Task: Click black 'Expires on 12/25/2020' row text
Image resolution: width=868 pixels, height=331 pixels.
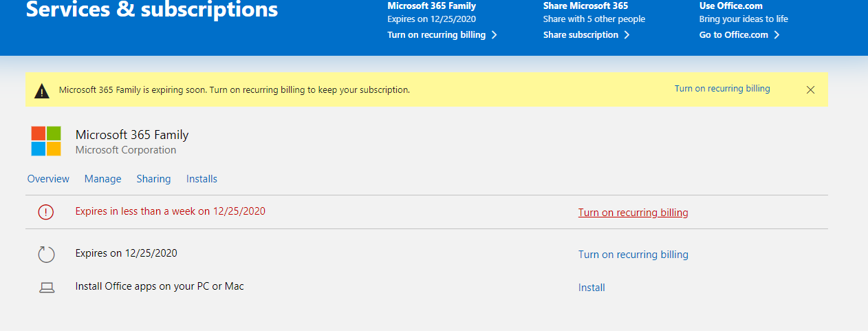Action: coord(127,253)
